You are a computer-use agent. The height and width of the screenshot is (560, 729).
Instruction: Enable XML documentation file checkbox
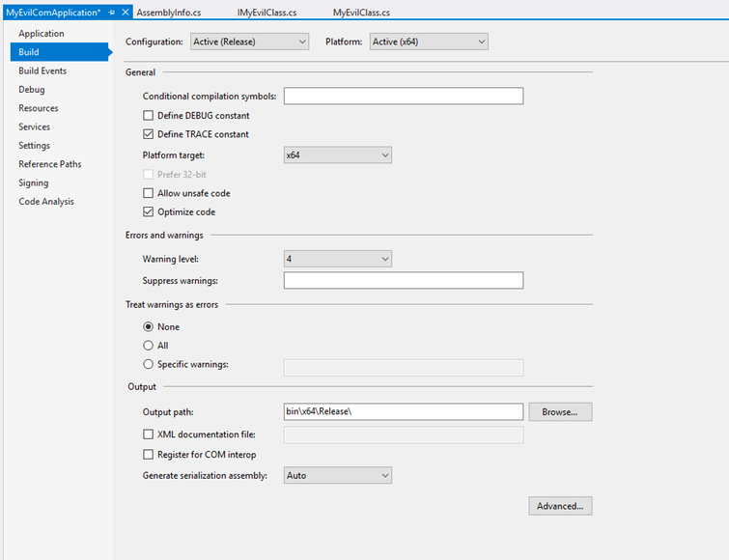tap(148, 434)
